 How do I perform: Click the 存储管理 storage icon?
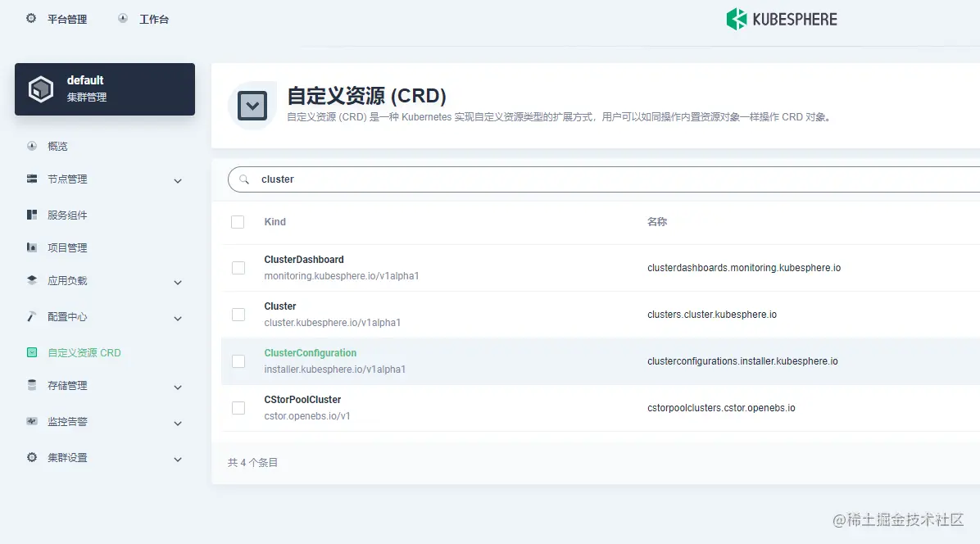pos(32,385)
